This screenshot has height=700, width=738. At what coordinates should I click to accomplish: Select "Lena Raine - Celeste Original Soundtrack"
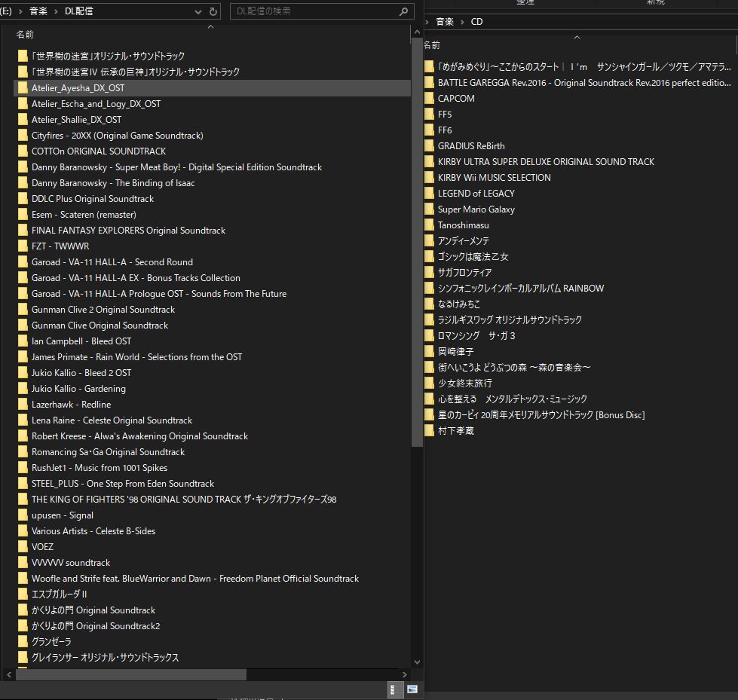click(112, 420)
